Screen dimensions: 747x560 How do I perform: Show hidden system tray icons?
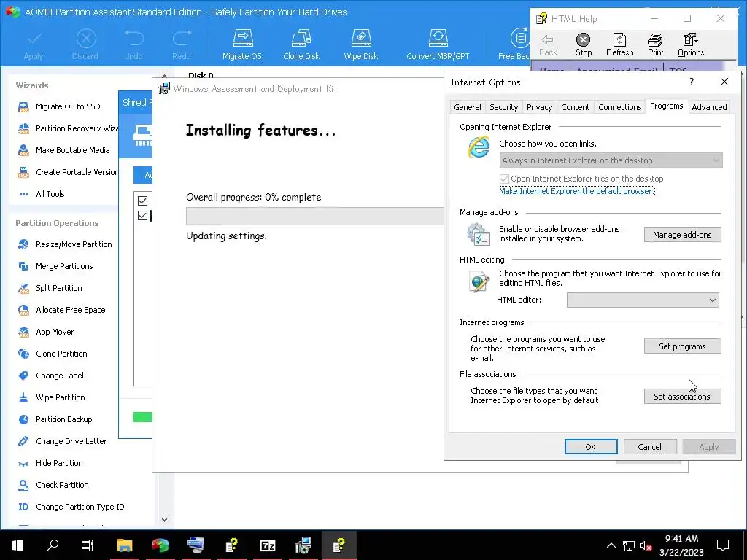[611, 545]
